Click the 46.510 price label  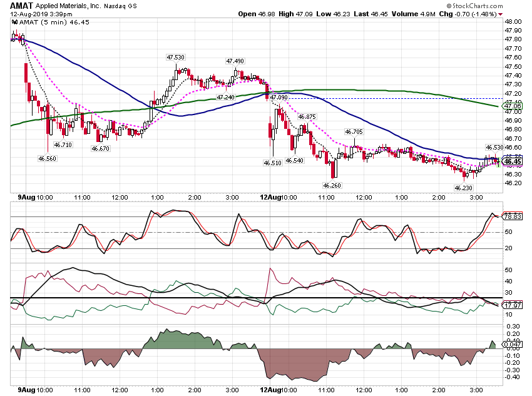pos(273,163)
